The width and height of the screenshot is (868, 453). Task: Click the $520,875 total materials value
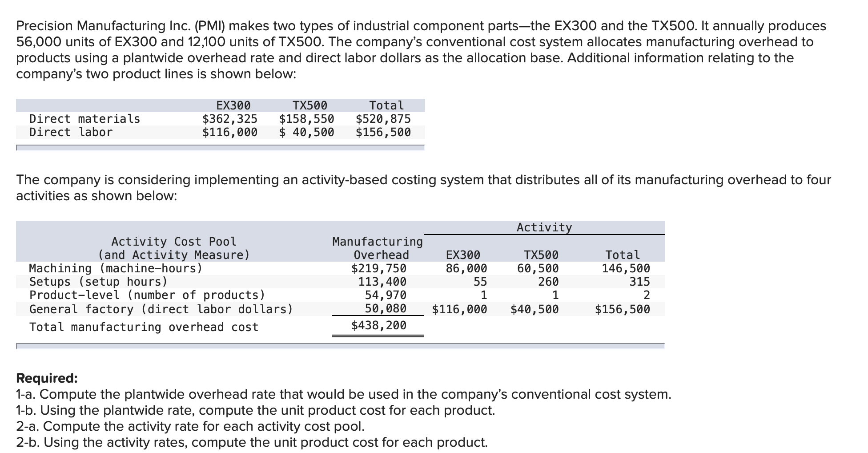pyautogui.click(x=383, y=118)
